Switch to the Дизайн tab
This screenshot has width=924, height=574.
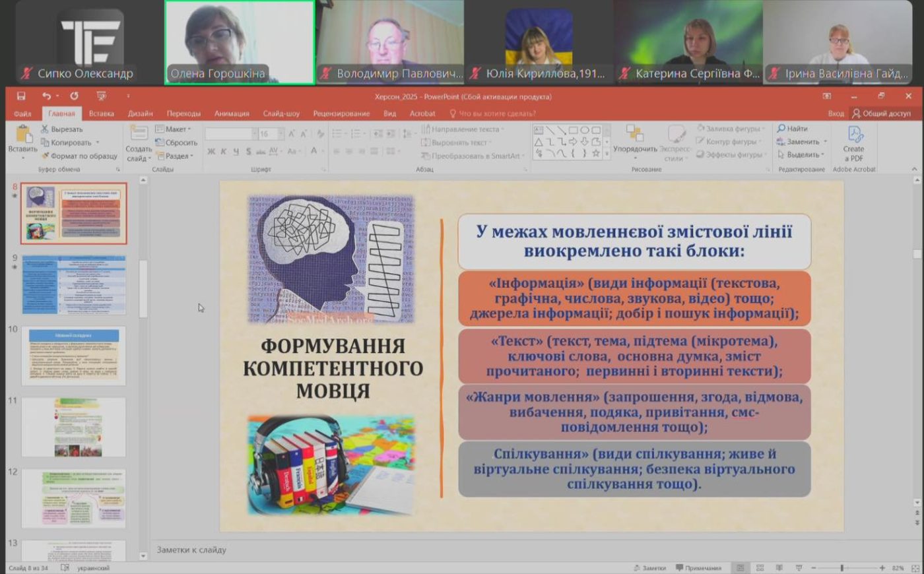[x=140, y=113]
